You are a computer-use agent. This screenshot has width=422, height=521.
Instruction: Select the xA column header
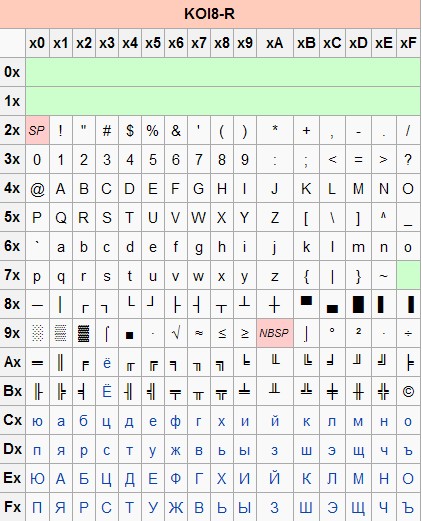pyautogui.click(x=275, y=43)
